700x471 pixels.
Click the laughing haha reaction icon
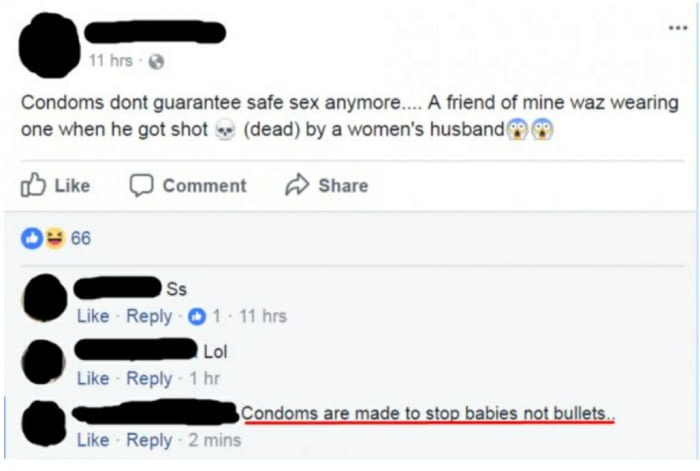tap(55, 238)
